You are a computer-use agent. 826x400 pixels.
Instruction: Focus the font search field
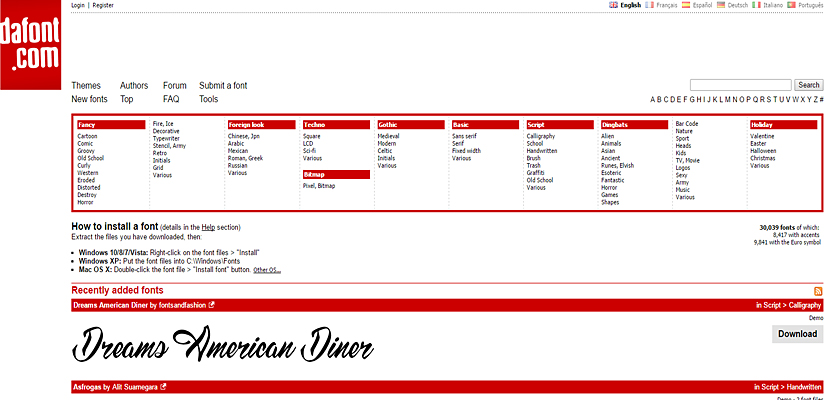click(x=741, y=85)
